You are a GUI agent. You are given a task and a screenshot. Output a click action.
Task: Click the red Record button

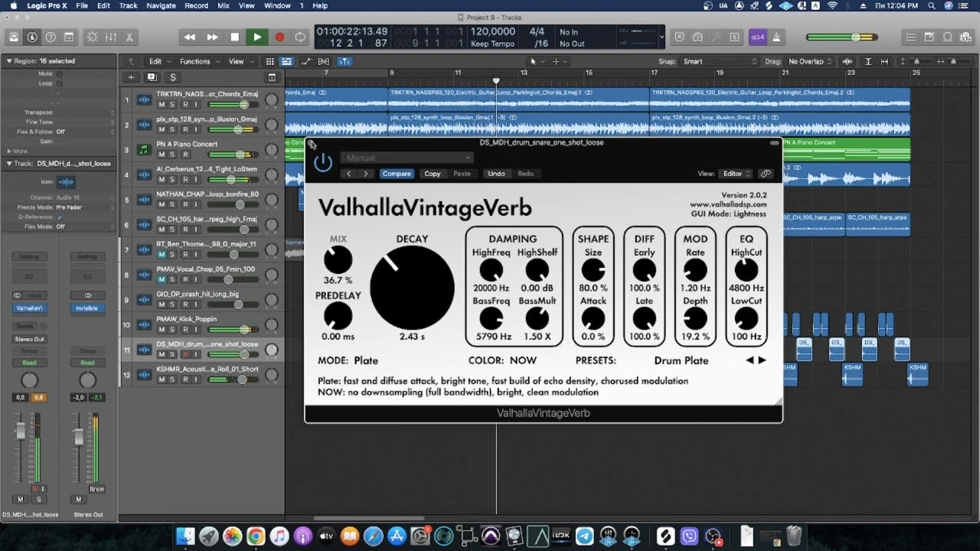[279, 37]
